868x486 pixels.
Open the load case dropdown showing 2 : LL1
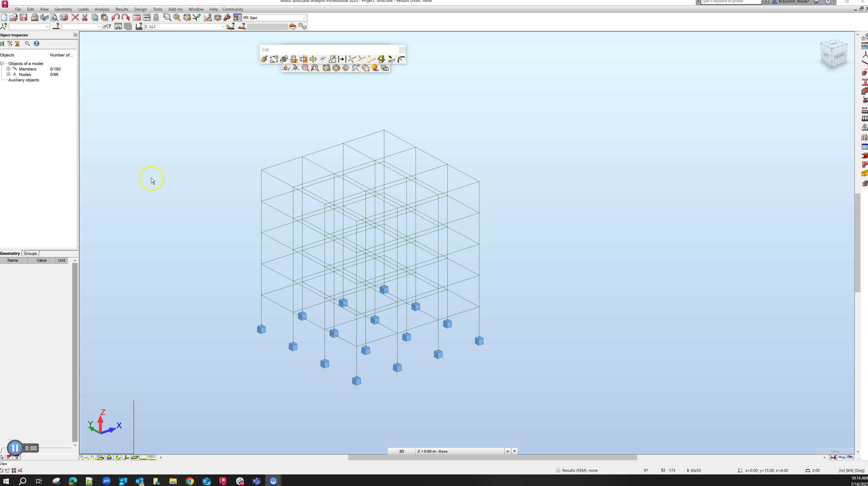(x=223, y=27)
